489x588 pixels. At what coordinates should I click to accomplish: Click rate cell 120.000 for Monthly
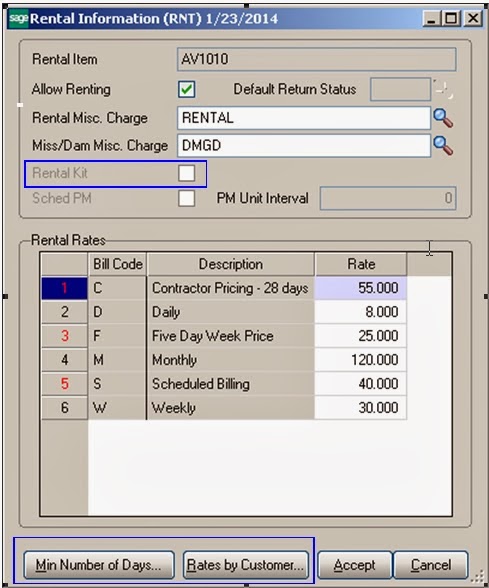point(361,360)
